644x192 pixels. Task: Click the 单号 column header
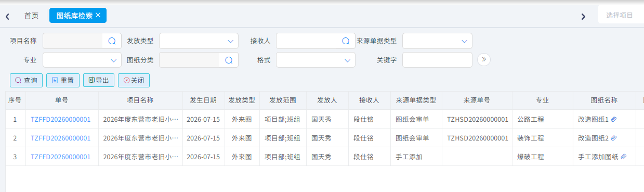[x=62, y=100]
